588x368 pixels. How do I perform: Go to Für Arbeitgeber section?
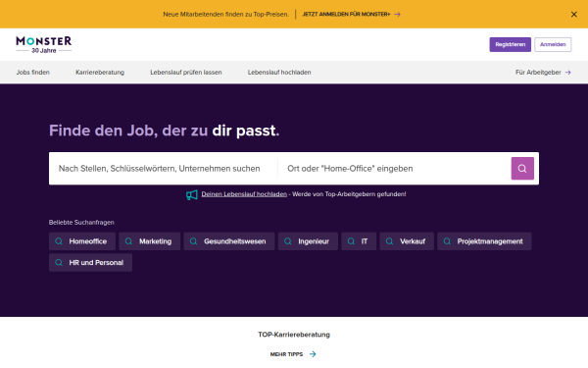point(543,73)
